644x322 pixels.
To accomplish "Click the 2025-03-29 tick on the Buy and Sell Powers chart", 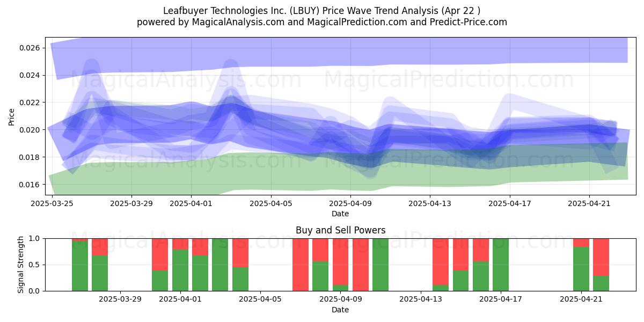I will (x=120, y=299).
